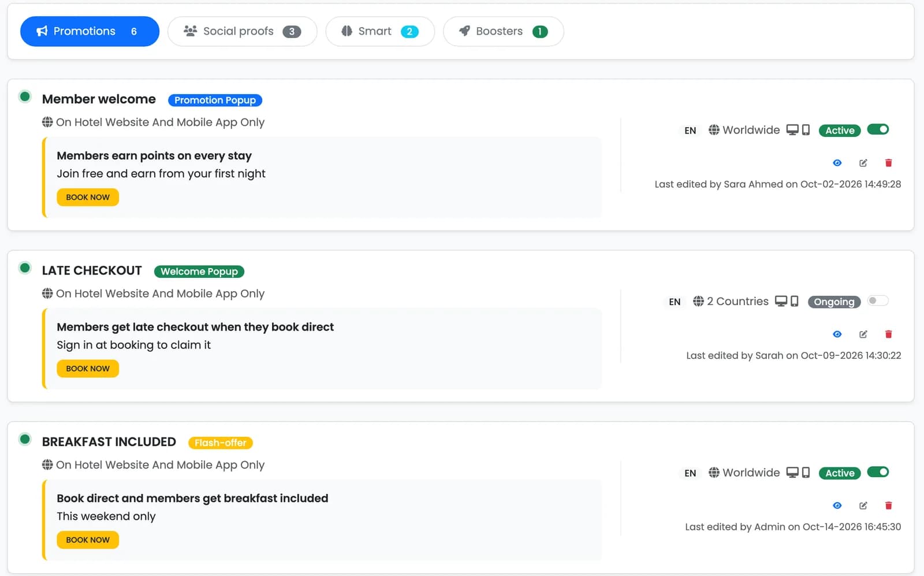Image resolution: width=924 pixels, height=576 pixels.
Task: Click the LATE CHECKOUT green status dot
Action: [x=25, y=267]
